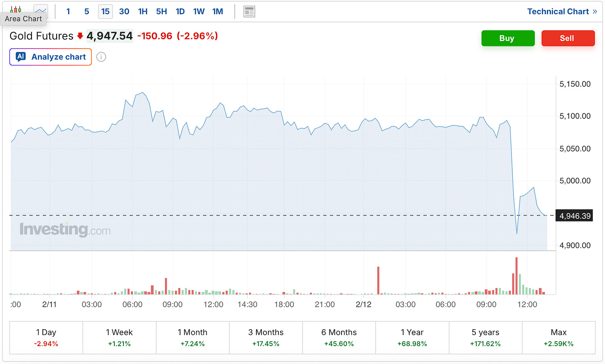
Task: Click the 4,946.39 current price marker
Action: tap(575, 216)
